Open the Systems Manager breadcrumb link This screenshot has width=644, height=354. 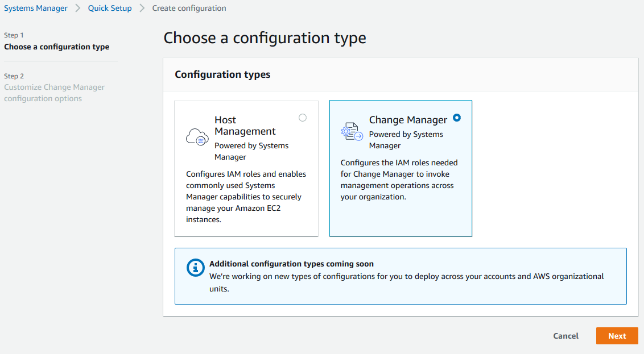(x=36, y=8)
